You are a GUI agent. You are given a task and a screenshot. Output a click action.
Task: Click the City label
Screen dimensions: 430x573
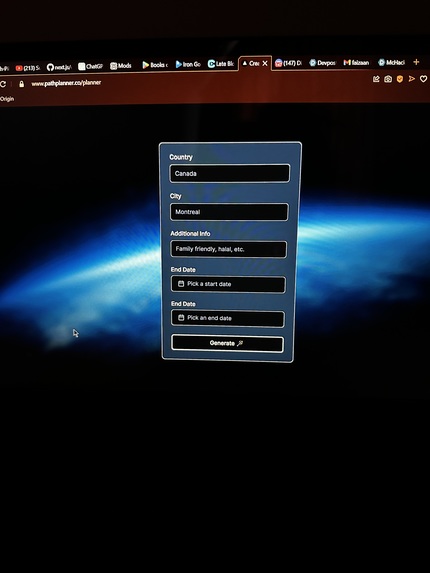pos(175,196)
